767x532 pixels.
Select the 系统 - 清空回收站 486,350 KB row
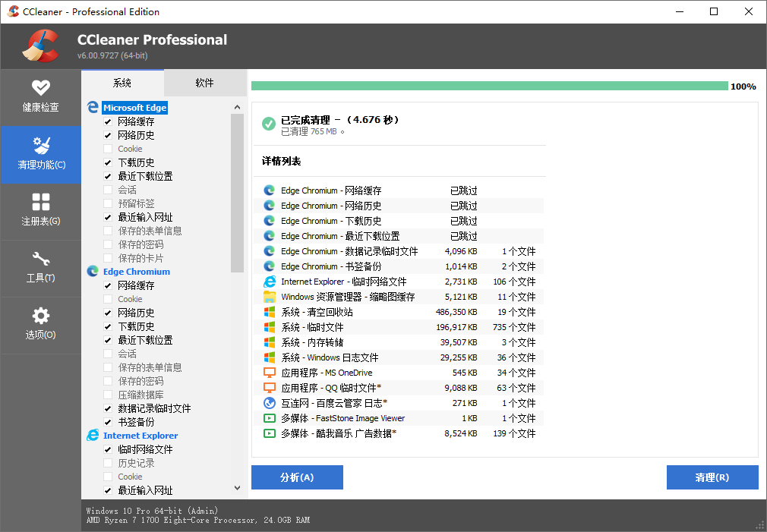pyautogui.click(x=399, y=312)
